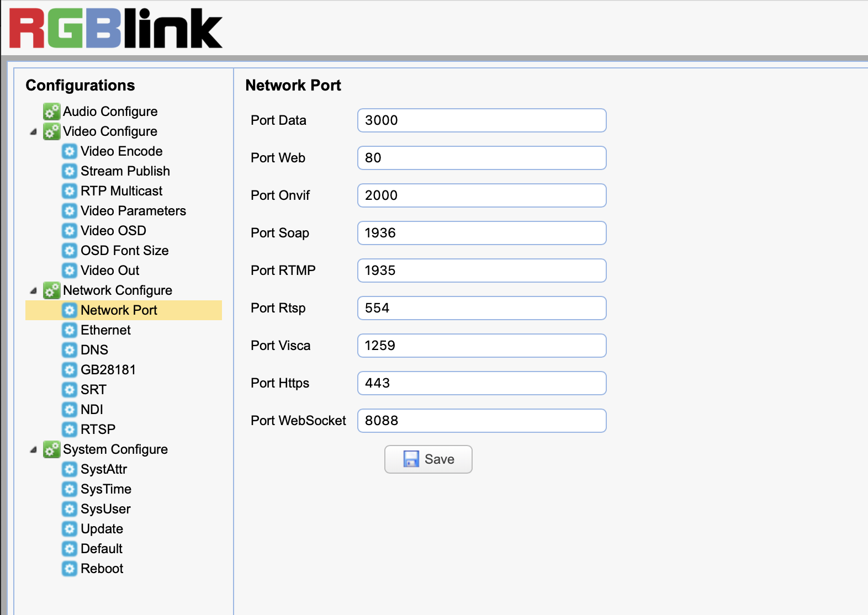
Task: Click the System Configure gear icon
Action: click(x=51, y=449)
